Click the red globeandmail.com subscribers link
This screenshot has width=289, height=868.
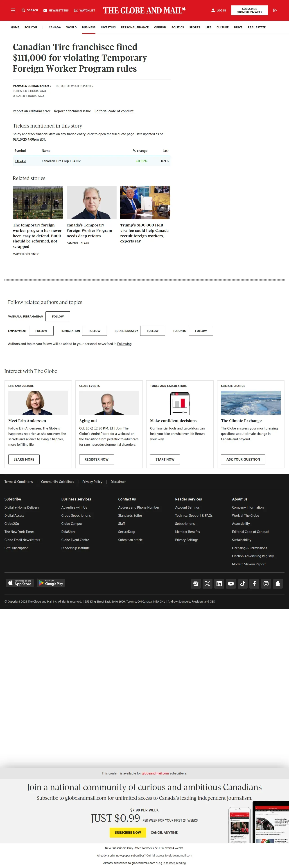click(155, 773)
